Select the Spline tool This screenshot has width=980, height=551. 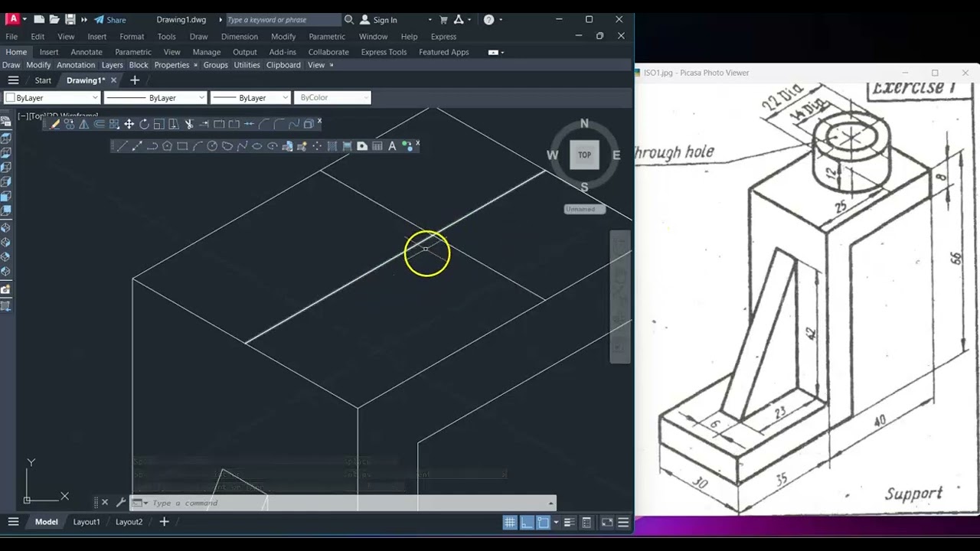click(x=242, y=146)
